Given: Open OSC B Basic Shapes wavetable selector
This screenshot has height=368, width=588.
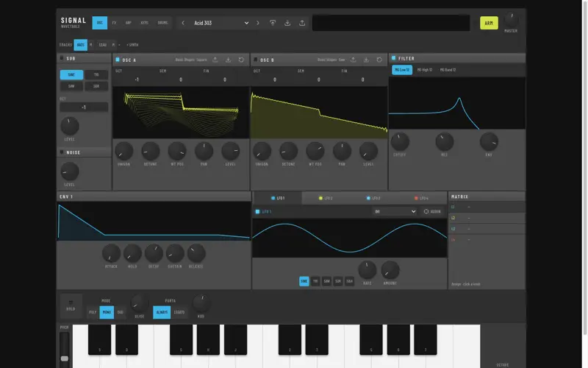Looking at the screenshot, I should (x=331, y=60).
